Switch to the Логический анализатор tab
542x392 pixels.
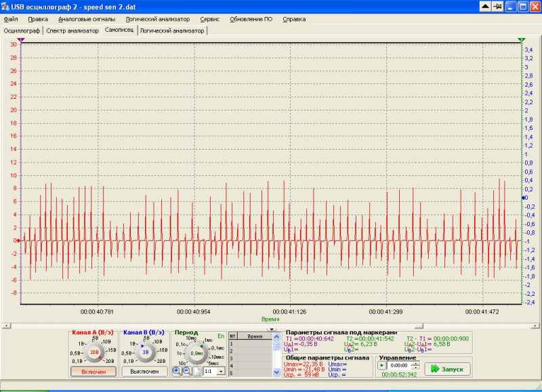click(172, 30)
